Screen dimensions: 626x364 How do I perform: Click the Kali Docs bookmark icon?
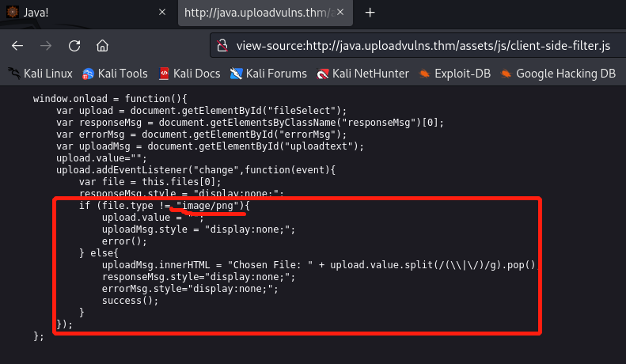(x=164, y=74)
